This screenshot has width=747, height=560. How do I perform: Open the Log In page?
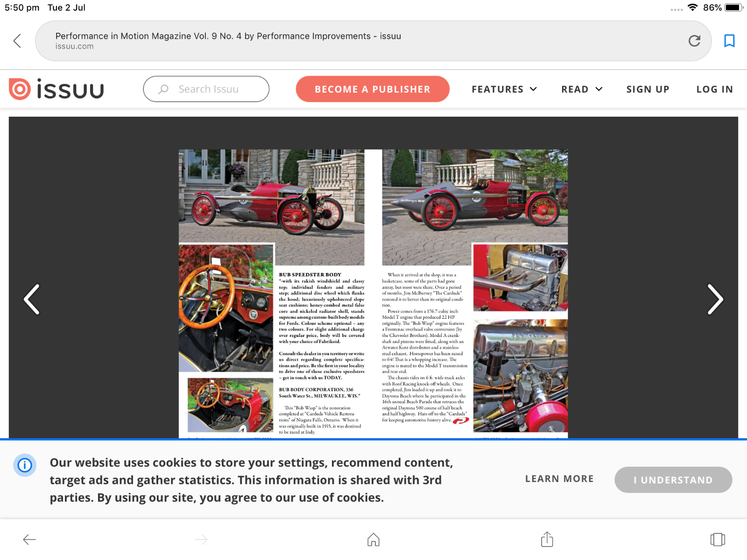click(x=714, y=89)
